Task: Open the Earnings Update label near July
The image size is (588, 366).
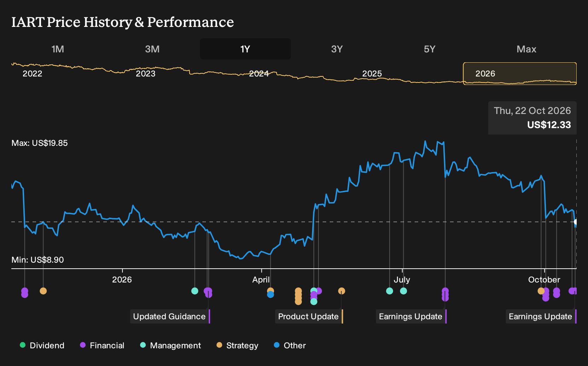Action: coord(411,316)
